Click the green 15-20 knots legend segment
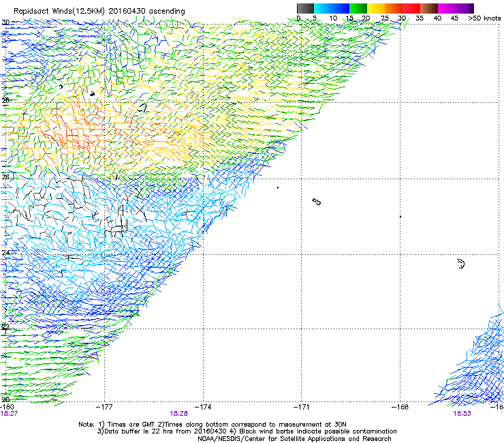 pyautogui.click(x=358, y=8)
